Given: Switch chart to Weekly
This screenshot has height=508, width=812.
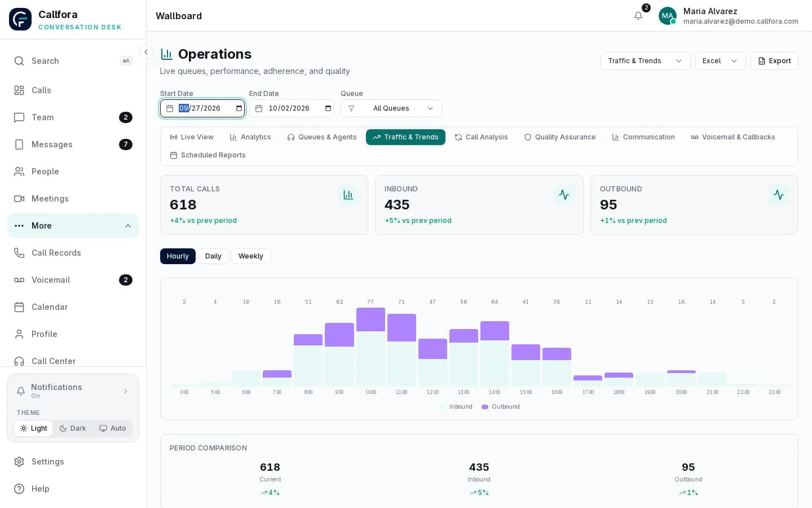Looking at the screenshot, I should click(x=251, y=256).
